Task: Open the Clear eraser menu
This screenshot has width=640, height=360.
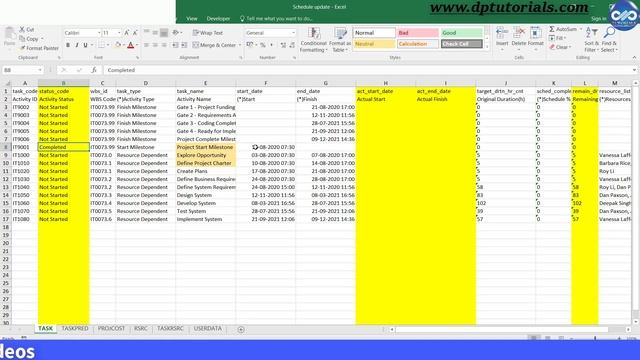Action: click(x=560, y=47)
